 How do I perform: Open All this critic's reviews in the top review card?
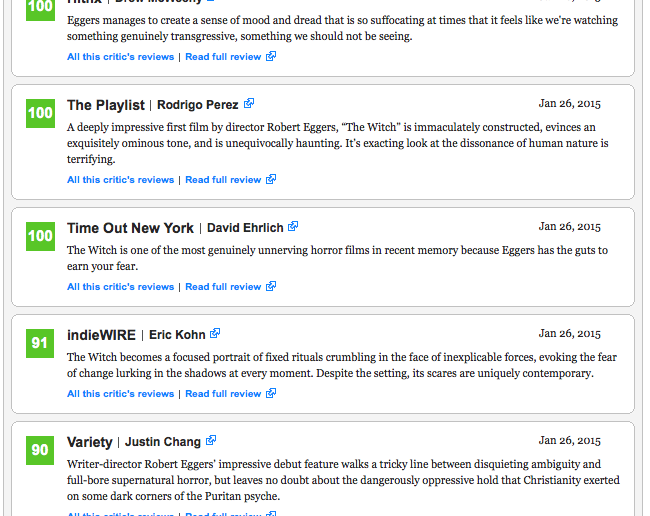(121, 57)
